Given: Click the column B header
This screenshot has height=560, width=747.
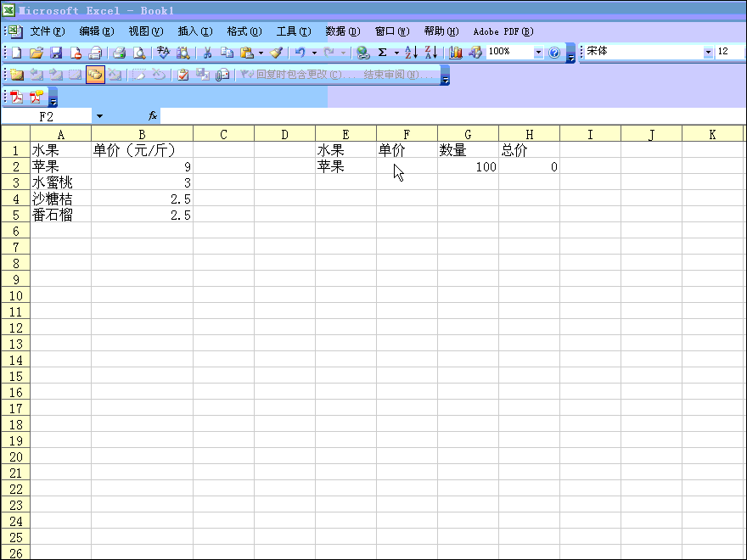Looking at the screenshot, I should [x=142, y=134].
